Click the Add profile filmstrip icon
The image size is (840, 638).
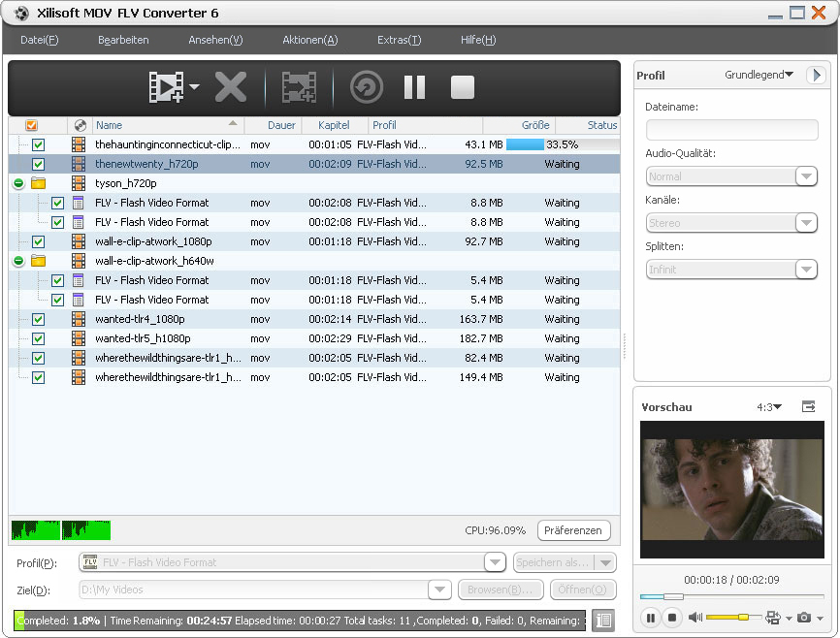[x=299, y=87]
